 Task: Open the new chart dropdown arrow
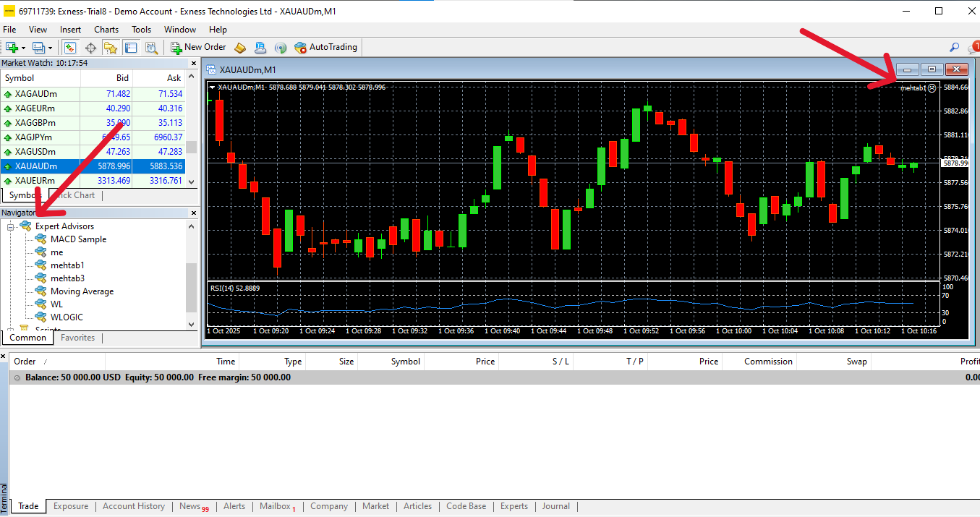point(23,48)
